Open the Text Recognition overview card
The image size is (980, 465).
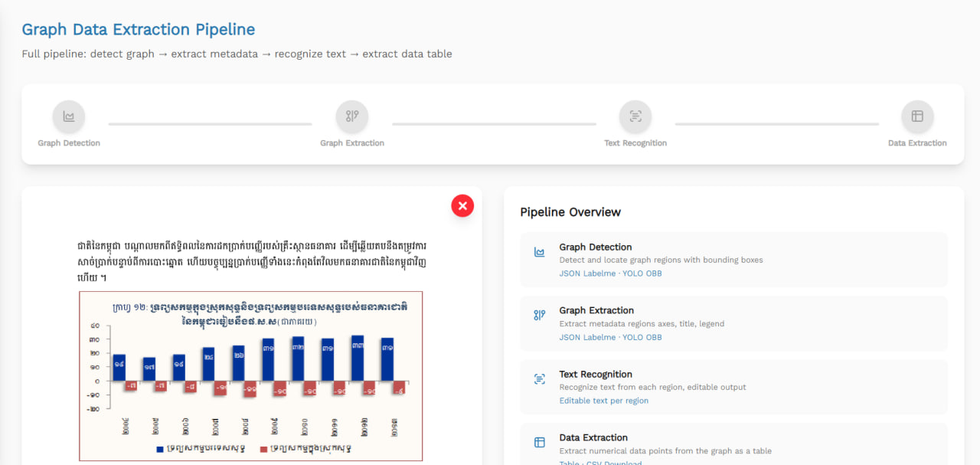(733, 387)
